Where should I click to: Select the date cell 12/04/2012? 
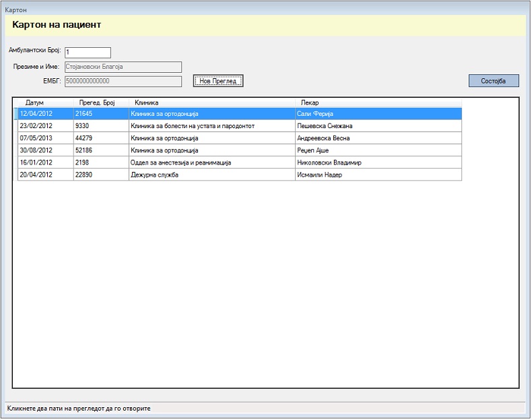tap(46, 114)
